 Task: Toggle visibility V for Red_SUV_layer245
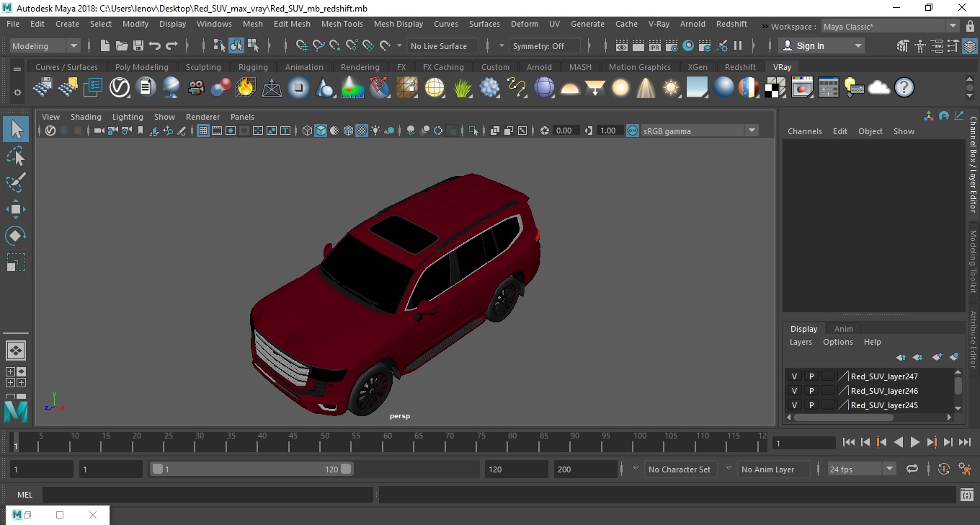coord(794,405)
